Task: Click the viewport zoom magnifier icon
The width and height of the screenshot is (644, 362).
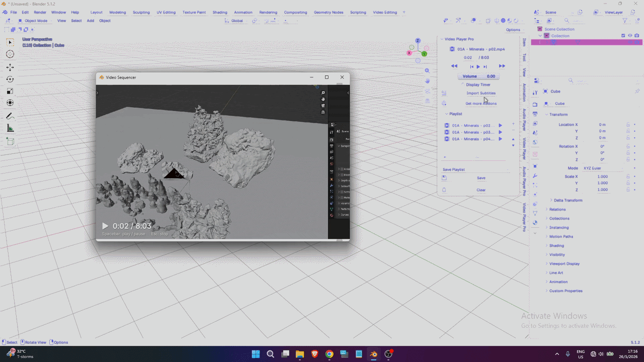Action: (x=427, y=71)
